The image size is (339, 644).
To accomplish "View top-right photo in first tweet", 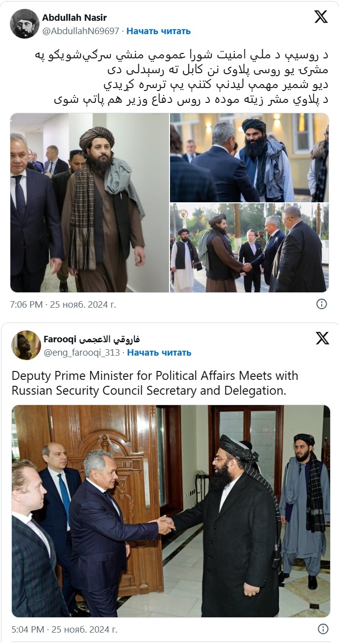I will [249, 158].
